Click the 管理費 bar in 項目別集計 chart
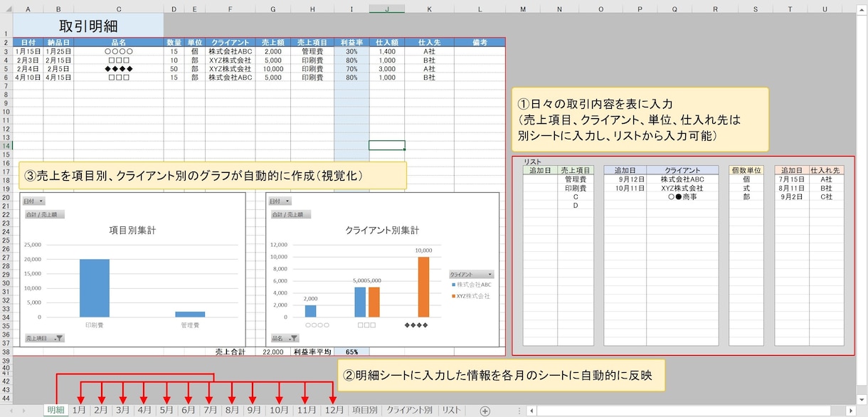This screenshot has width=868, height=417. point(189,315)
